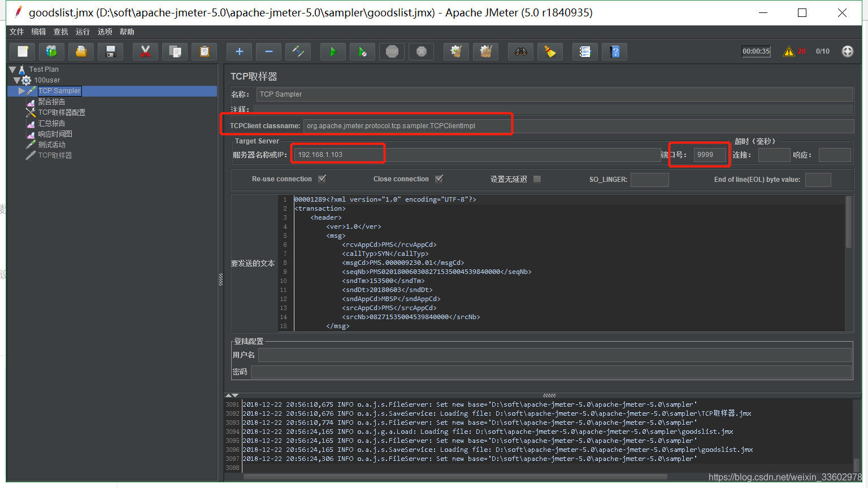
Task: Click the log panel horizontal scrollbar
Action: (455, 477)
